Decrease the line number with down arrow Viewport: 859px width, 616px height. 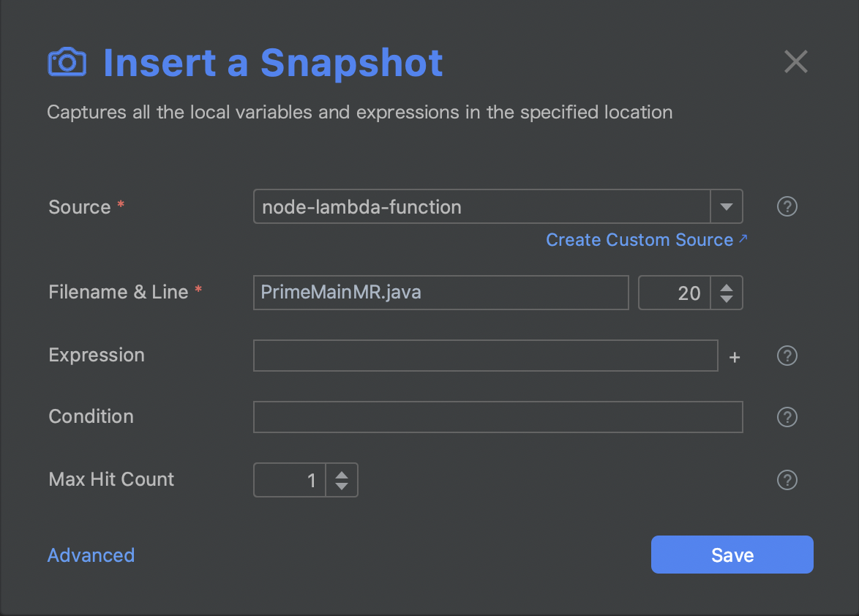tap(727, 299)
